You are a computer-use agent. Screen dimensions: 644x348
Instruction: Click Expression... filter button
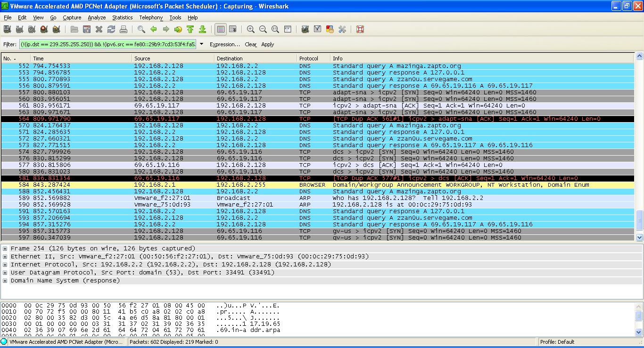coord(225,44)
